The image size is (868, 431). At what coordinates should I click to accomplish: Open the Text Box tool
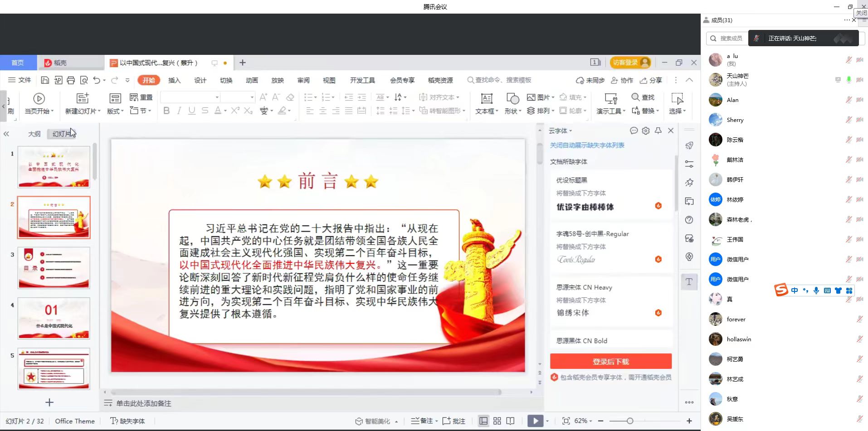pyautogui.click(x=487, y=98)
